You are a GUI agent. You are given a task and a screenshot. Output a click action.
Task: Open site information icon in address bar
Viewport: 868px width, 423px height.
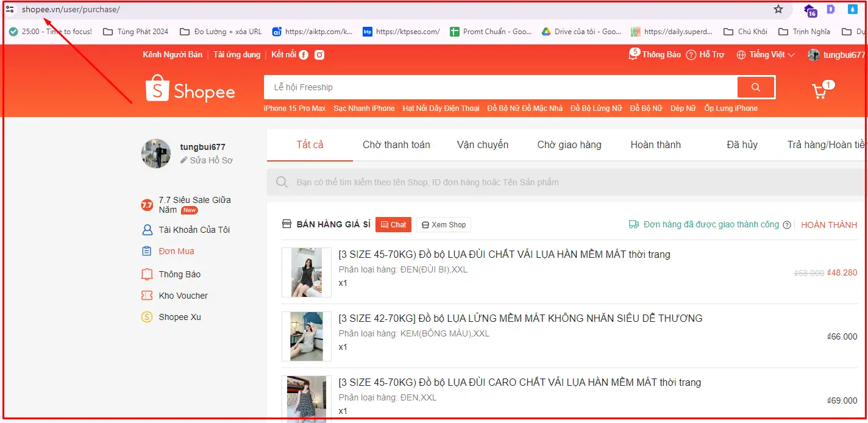(x=10, y=9)
